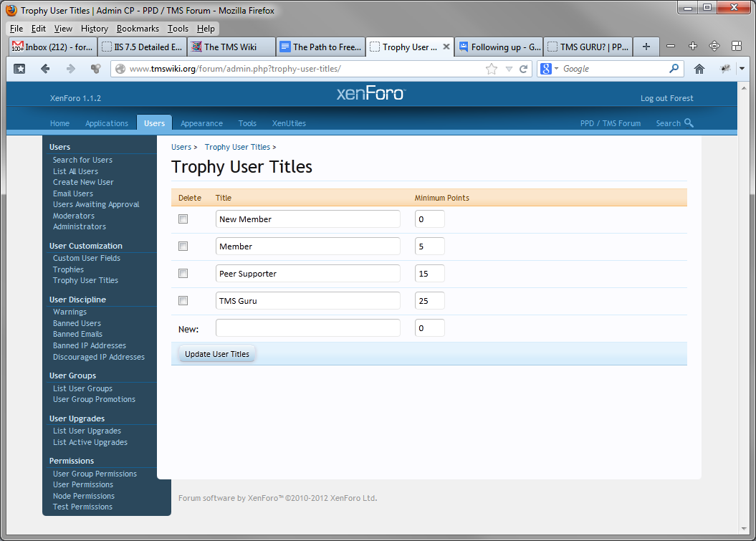Open the Home page icon in toolbar

(699, 69)
